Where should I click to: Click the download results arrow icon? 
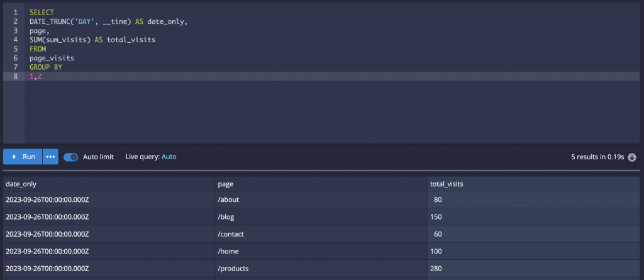coord(633,157)
